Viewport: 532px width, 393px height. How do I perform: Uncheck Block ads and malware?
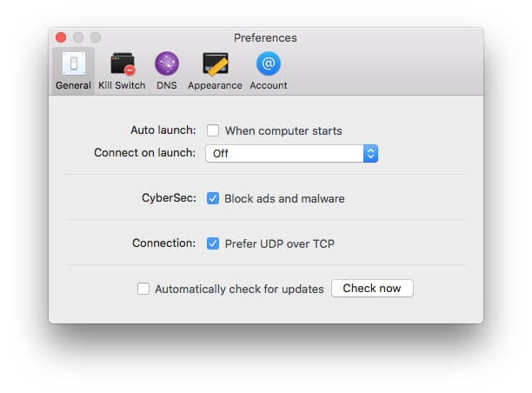pos(213,198)
